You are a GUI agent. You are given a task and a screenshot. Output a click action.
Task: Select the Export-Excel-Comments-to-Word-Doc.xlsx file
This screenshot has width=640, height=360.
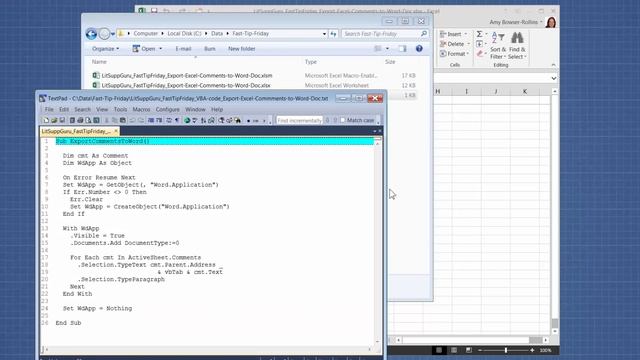[186, 85]
